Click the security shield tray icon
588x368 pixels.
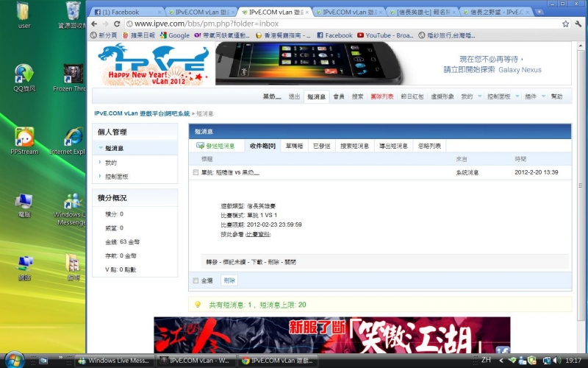tap(531, 361)
